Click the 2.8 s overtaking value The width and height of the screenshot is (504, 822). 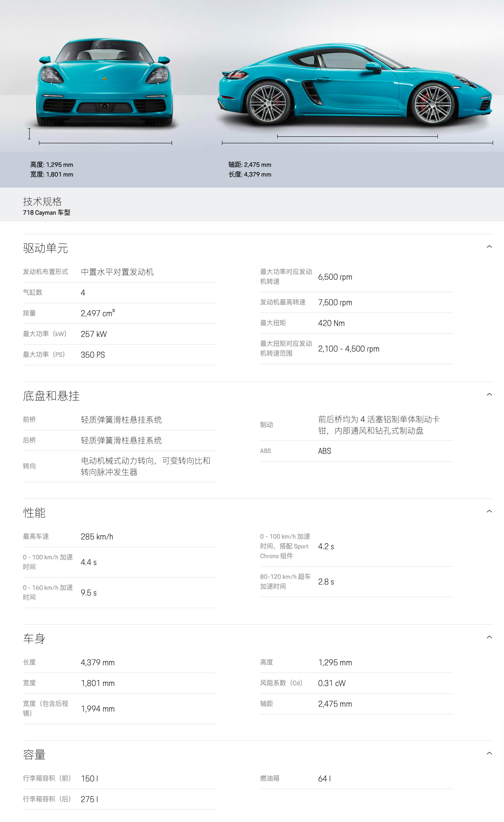pyautogui.click(x=326, y=582)
